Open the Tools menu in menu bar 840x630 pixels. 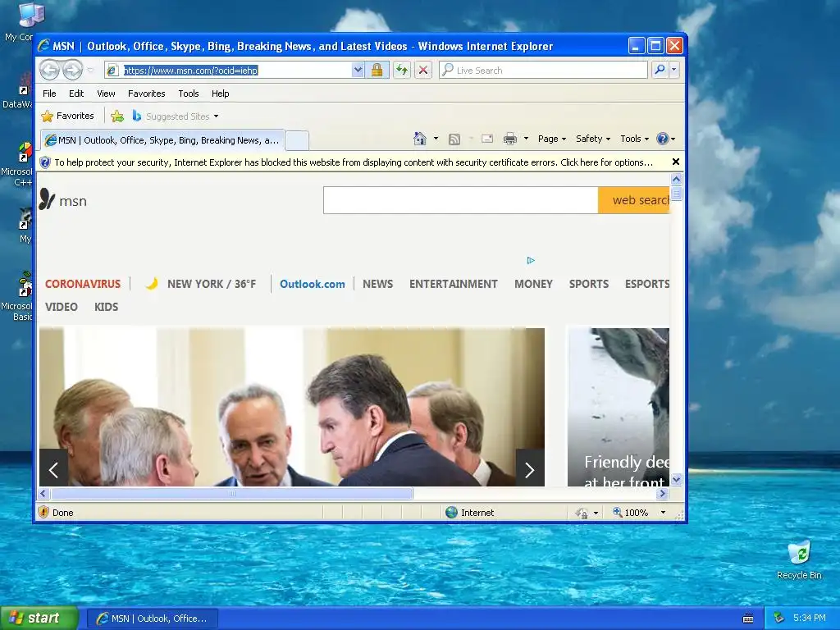tap(189, 94)
